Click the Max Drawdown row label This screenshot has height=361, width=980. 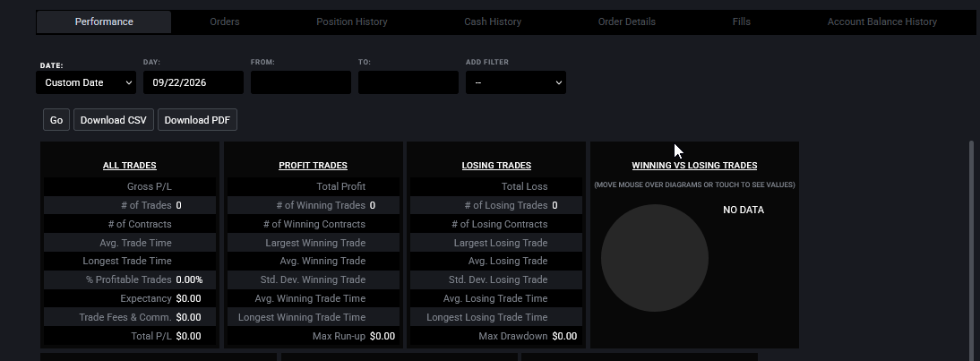[513, 336]
